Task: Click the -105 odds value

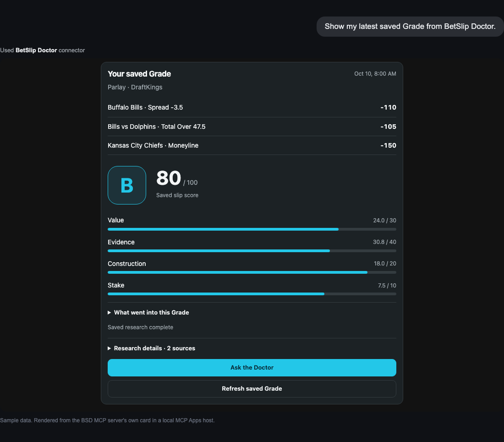Action: [x=388, y=127]
